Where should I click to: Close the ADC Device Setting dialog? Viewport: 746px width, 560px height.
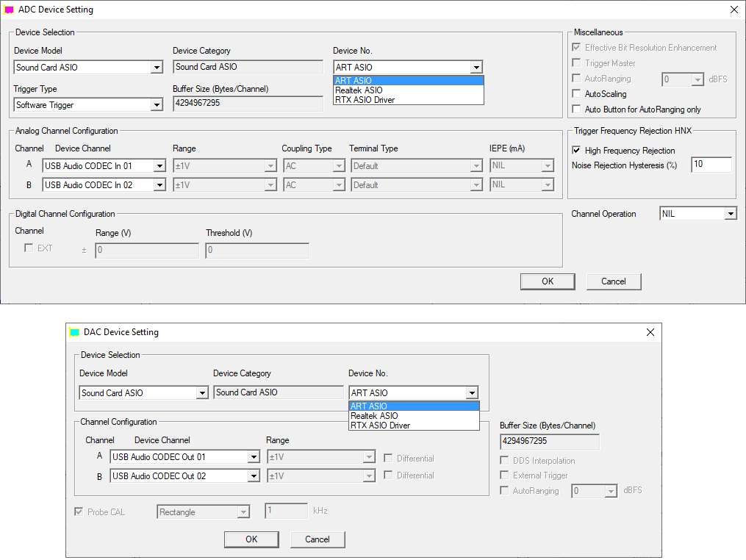coord(733,10)
